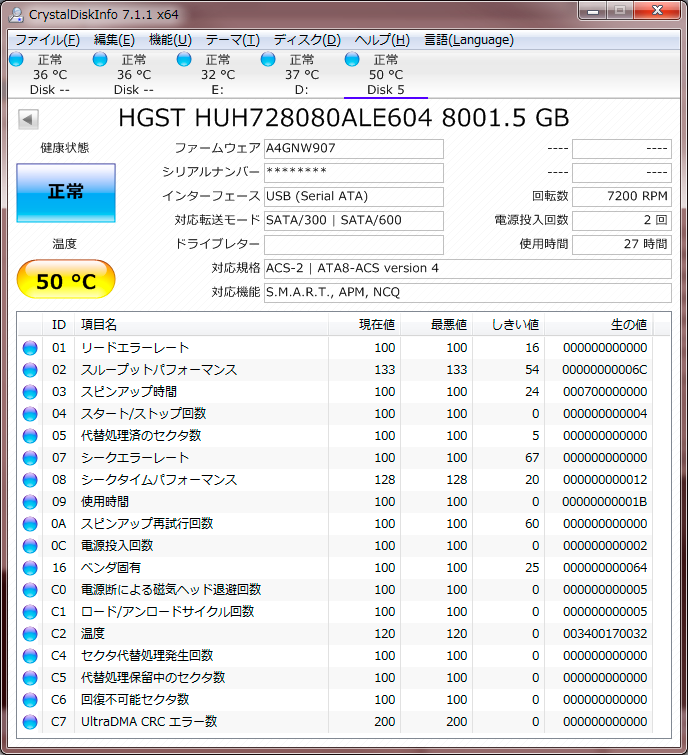Click status orb of スピンアップ時間 row
The height and width of the screenshot is (755, 688).
pos(30,392)
